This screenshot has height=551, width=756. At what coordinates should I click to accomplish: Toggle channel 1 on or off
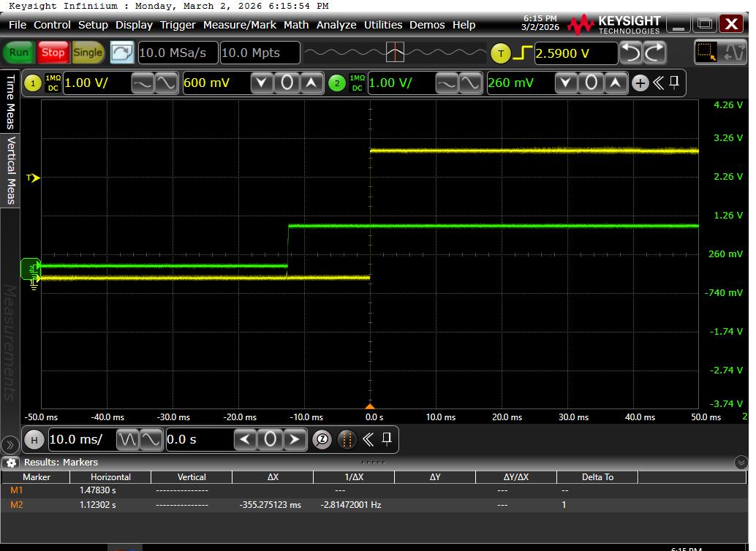coord(33,83)
